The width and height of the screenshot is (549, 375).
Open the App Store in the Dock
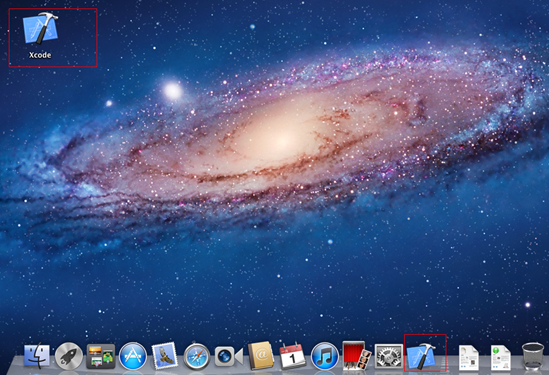tap(133, 356)
